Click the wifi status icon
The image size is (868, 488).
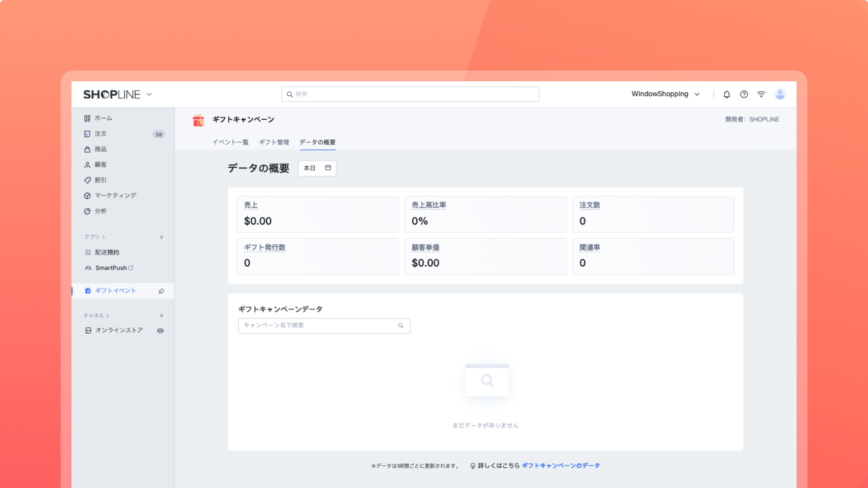tap(761, 94)
